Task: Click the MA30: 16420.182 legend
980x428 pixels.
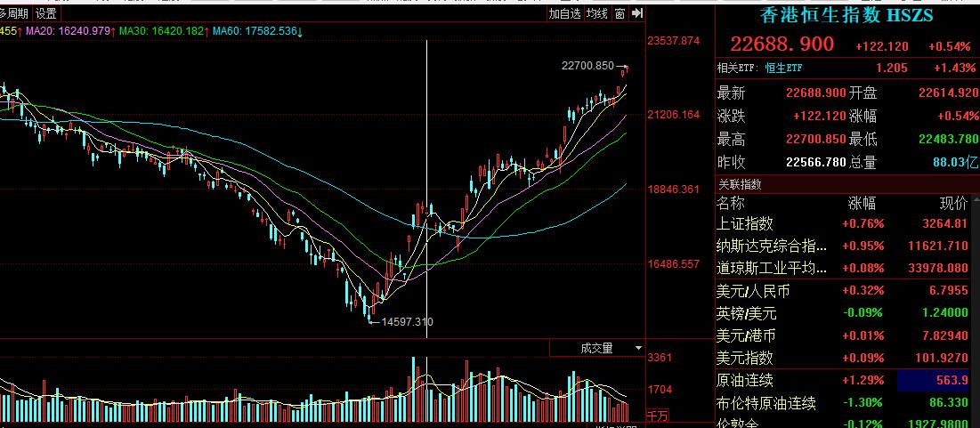Action: click(164, 30)
